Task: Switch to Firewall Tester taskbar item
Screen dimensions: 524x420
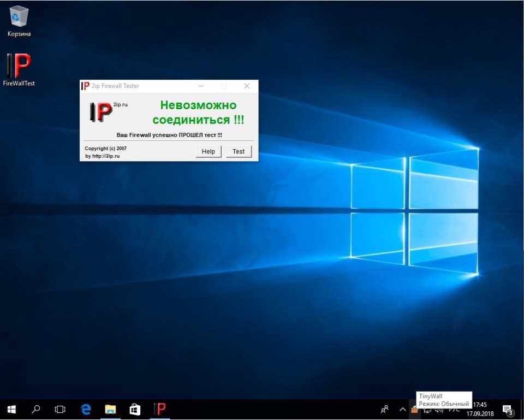Action: coord(160,409)
